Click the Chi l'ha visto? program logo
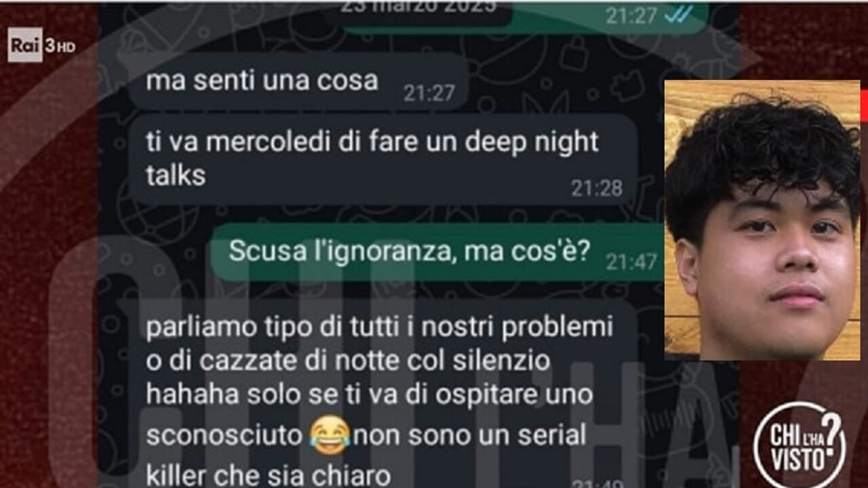Screen dimensions: 868x488 point(800,444)
